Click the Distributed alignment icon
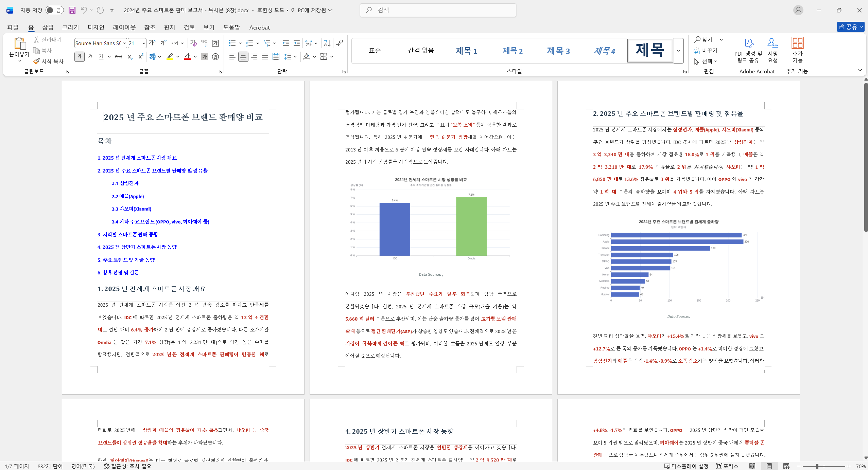This screenshot has height=470, width=868. pyautogui.click(x=276, y=57)
